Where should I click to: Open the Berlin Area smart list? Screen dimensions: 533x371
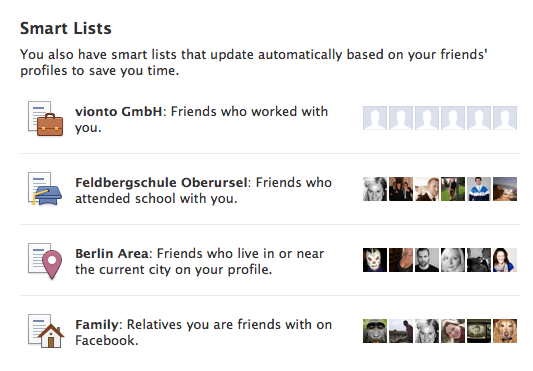tap(112, 254)
